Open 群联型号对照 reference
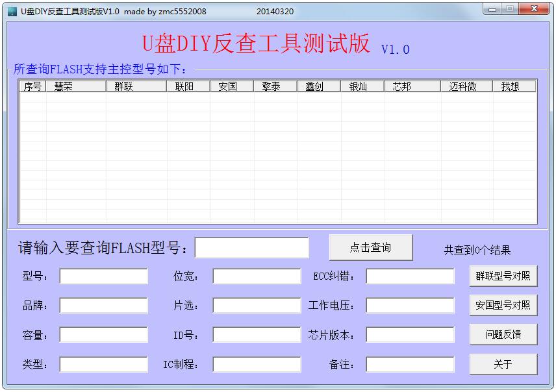 (503, 276)
